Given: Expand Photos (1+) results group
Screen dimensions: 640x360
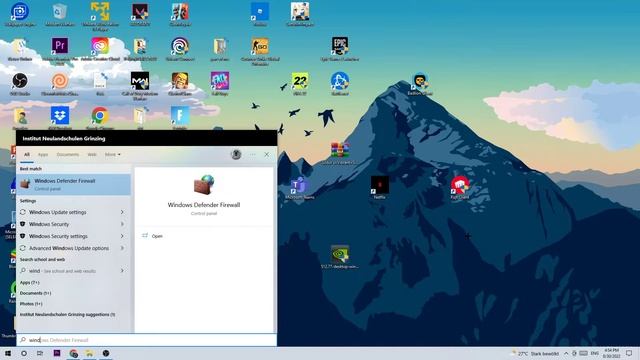Looking at the screenshot, I should coord(31,304).
